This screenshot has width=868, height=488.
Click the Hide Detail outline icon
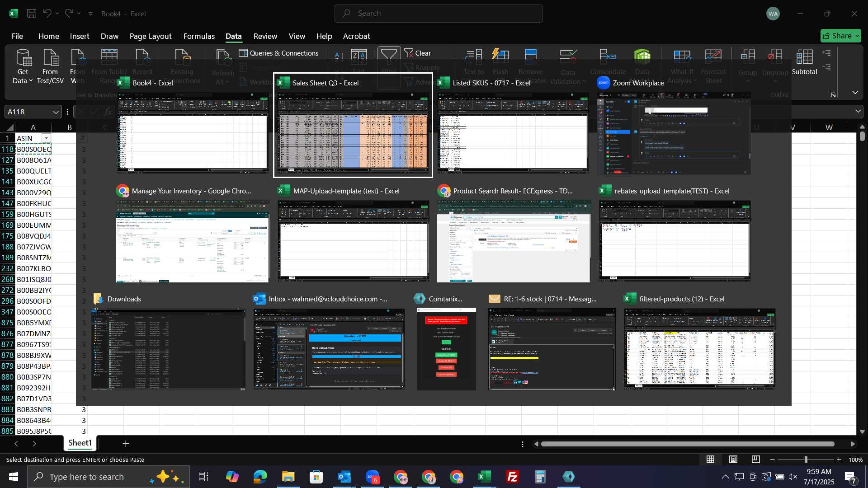pyautogui.click(x=827, y=67)
